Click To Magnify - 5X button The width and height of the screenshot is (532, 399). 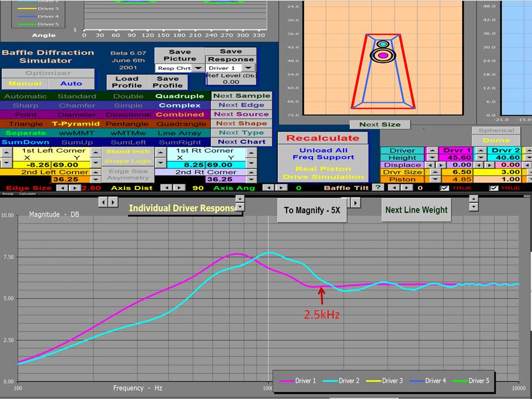(312, 211)
